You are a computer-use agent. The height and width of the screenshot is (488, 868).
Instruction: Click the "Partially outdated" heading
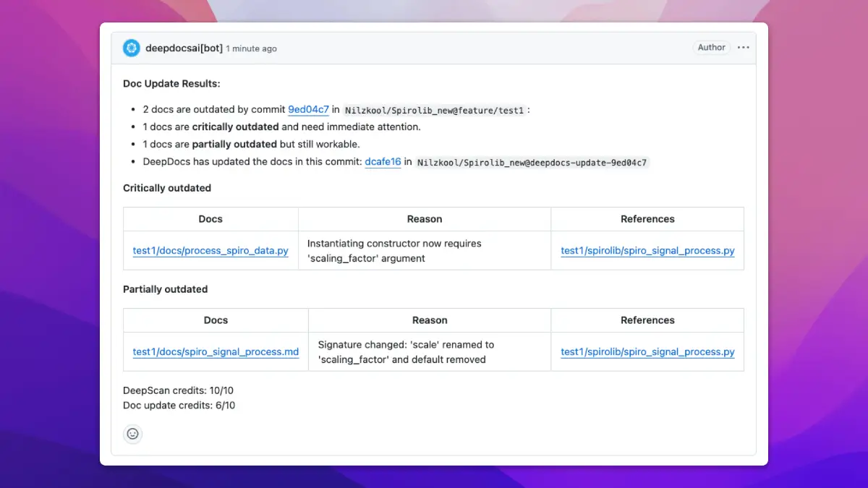[165, 289]
